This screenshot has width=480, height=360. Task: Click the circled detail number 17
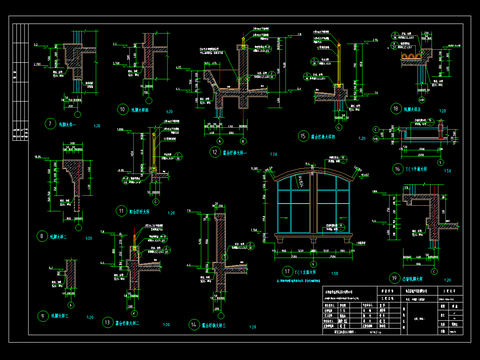coord(287,271)
